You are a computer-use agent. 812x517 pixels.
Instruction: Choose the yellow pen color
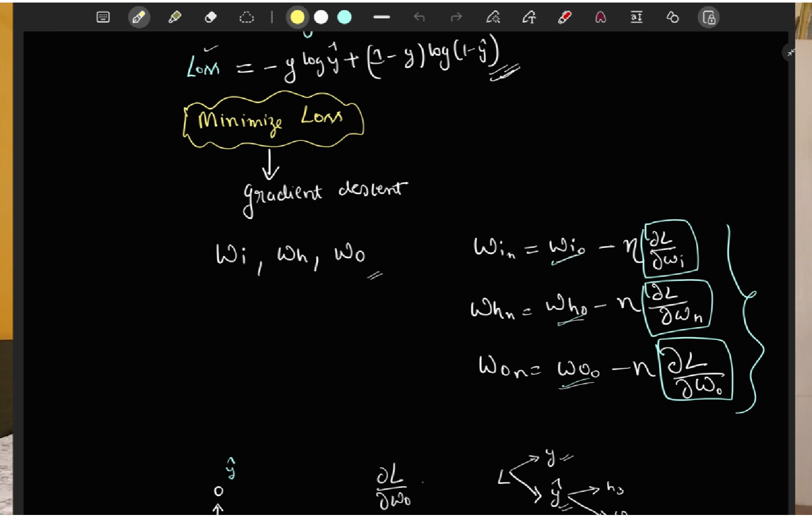[297, 18]
